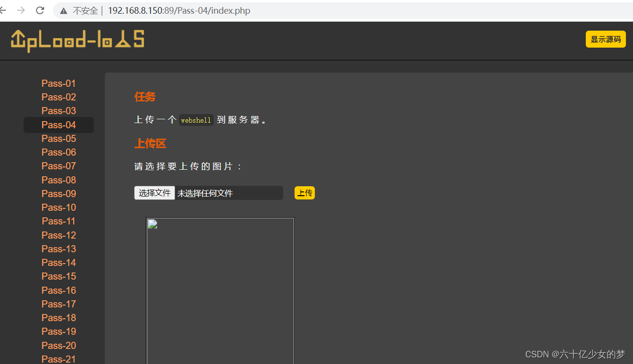Click the 不安全 security warning icon
The height and width of the screenshot is (364, 633).
(64, 10)
